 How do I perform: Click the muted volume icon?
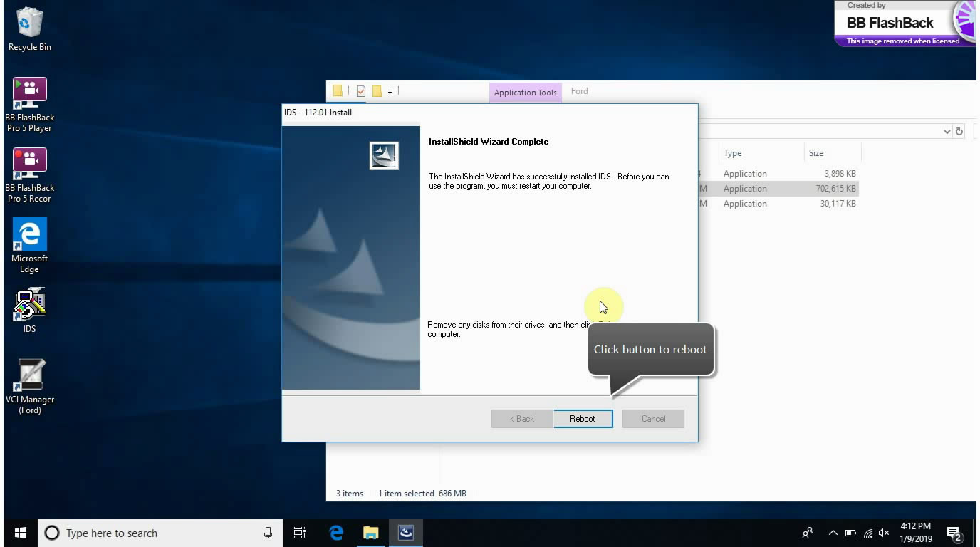pos(885,533)
